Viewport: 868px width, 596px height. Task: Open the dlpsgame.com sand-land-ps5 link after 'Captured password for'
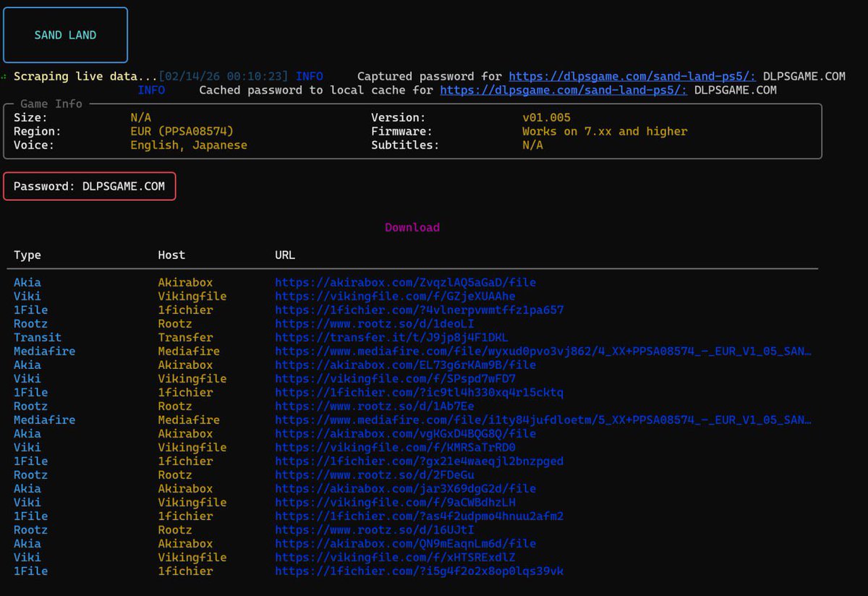[633, 76]
